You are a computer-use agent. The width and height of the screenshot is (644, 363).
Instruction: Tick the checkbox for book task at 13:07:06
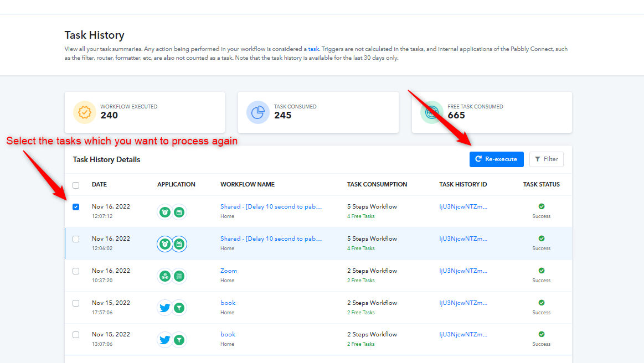[76, 335]
